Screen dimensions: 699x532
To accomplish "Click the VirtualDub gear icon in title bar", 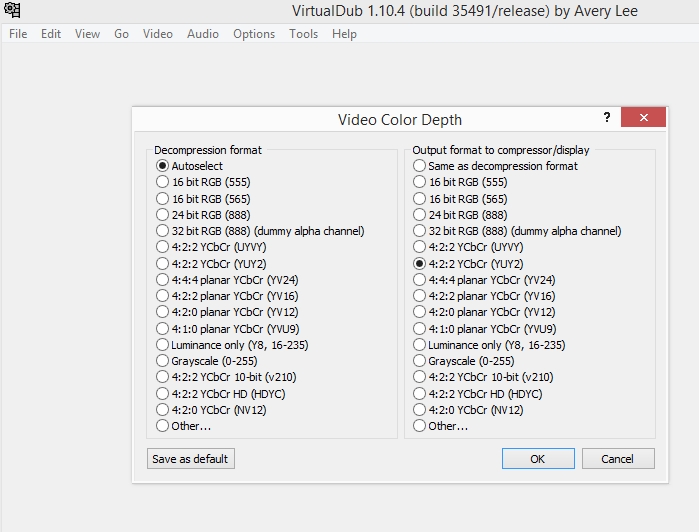I will click(12, 10).
